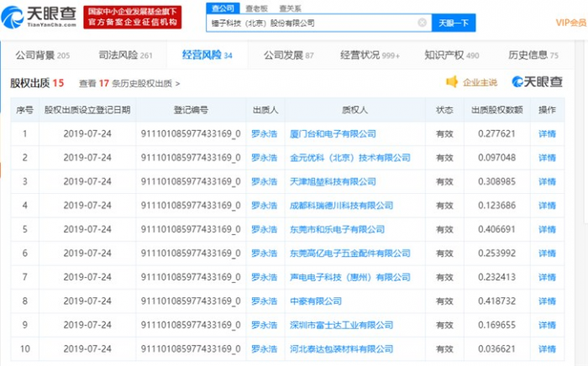Open the 公司发展 tab
The height and width of the screenshot is (366, 588).
click(282, 55)
